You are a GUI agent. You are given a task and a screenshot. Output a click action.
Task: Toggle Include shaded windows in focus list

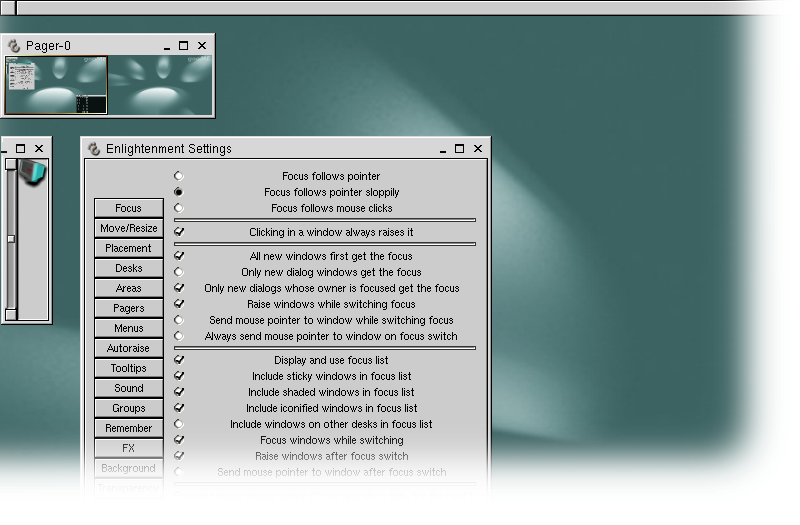(x=179, y=392)
